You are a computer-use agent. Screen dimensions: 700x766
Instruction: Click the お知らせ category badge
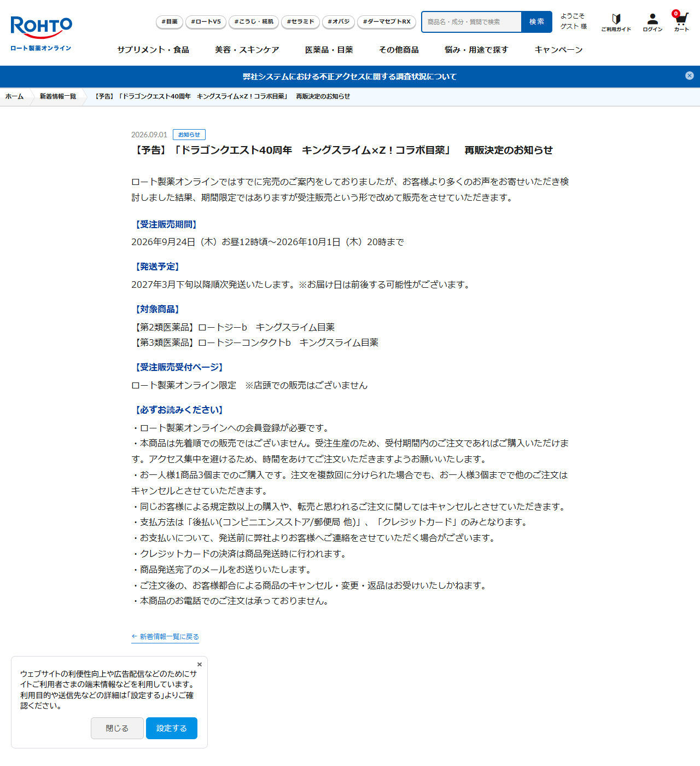tap(189, 135)
